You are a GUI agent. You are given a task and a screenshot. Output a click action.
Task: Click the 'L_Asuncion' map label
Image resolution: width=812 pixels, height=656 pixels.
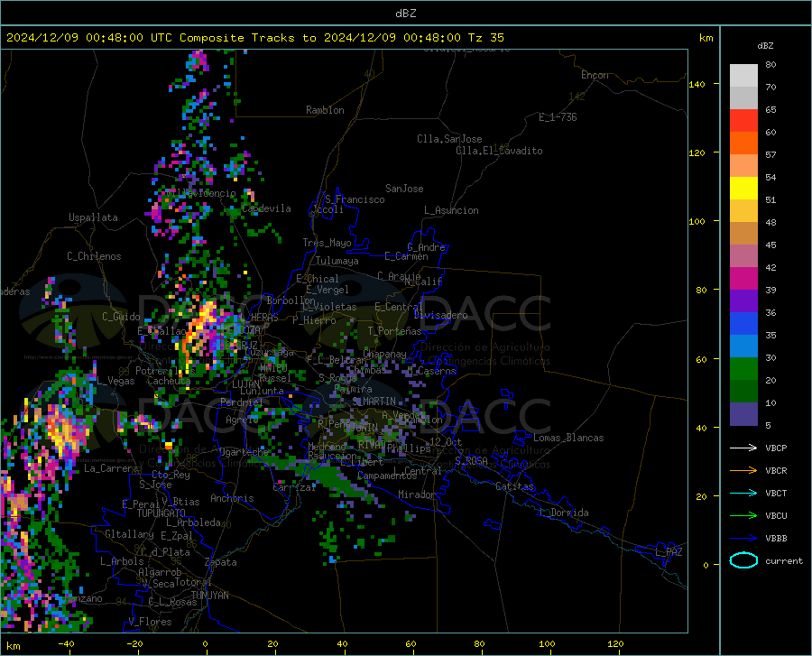(451, 210)
